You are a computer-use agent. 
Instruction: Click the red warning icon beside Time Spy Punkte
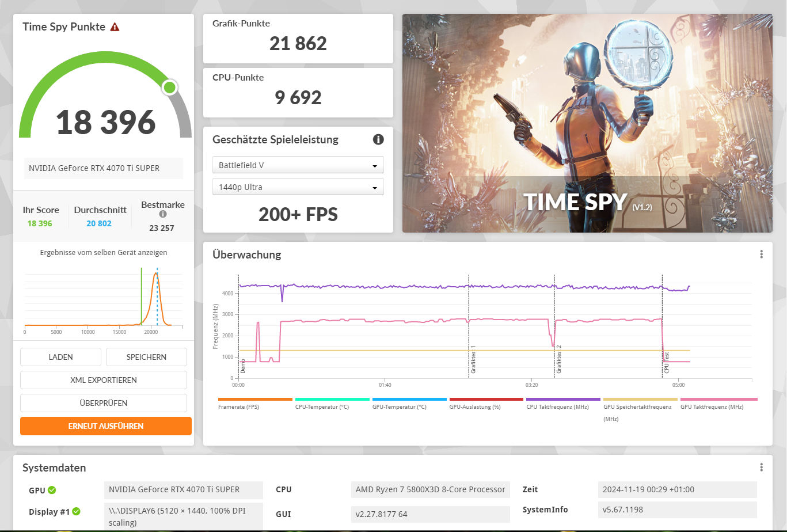pos(115,27)
